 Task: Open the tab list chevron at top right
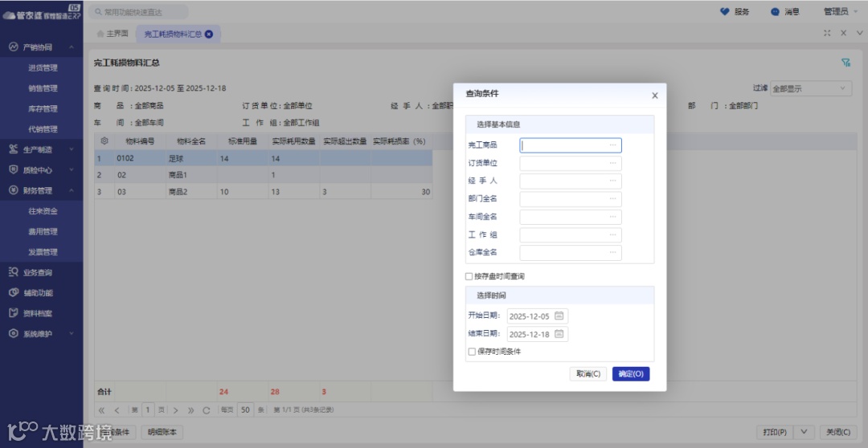click(x=859, y=33)
